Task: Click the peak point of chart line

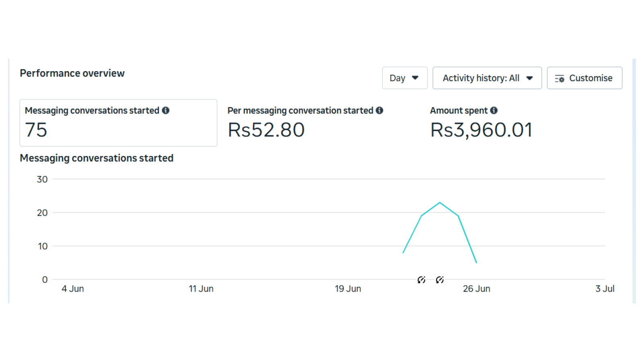Action: pyautogui.click(x=440, y=202)
